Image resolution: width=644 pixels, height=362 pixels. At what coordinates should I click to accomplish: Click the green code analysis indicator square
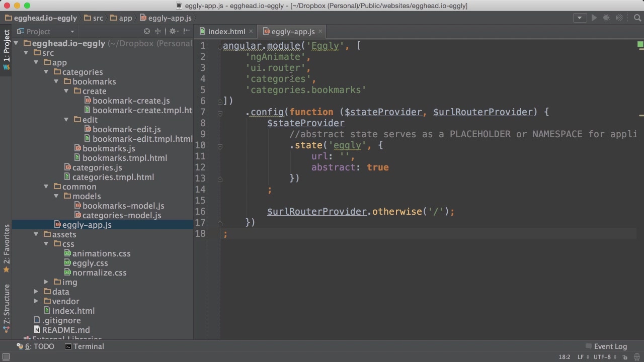point(640,45)
